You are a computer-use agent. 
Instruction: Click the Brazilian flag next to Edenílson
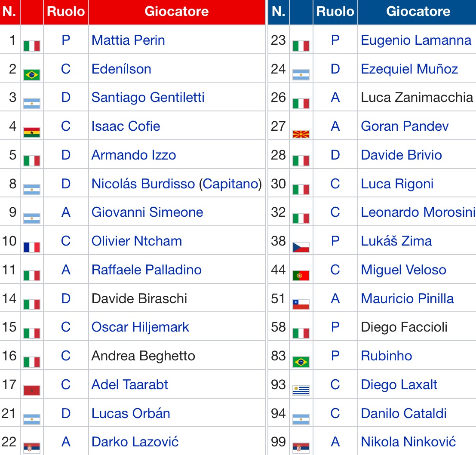tap(32, 75)
